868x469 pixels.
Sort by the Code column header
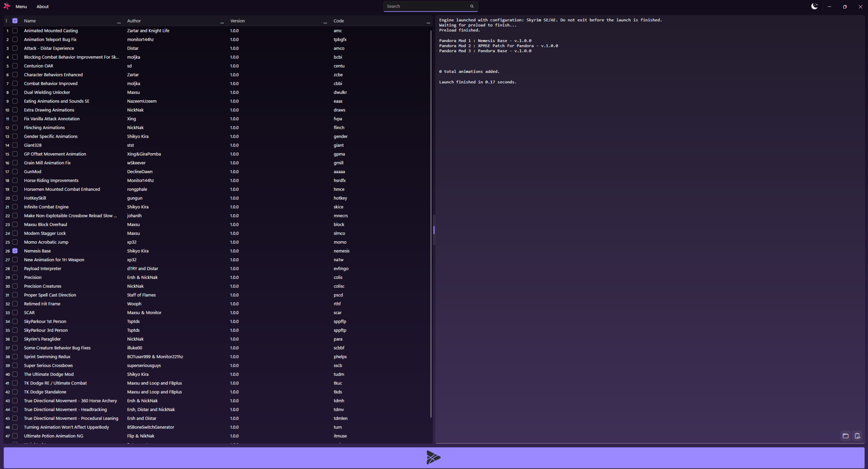tap(339, 21)
